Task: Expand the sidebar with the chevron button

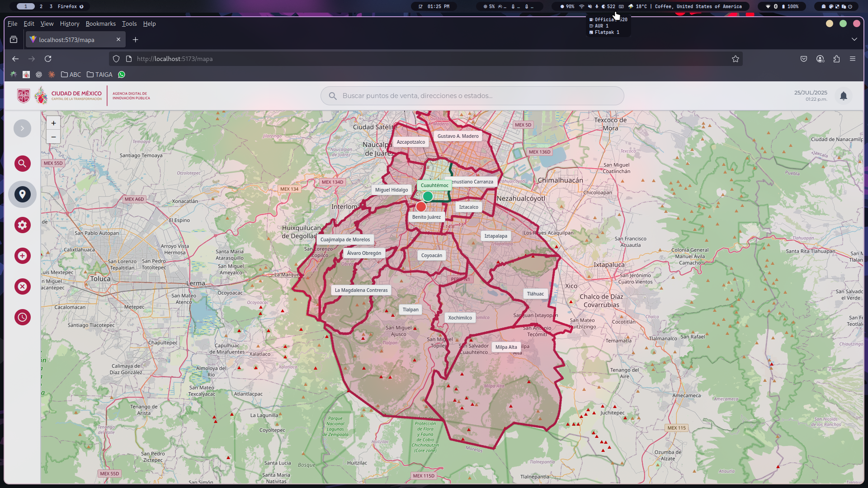Action: pos(22,128)
